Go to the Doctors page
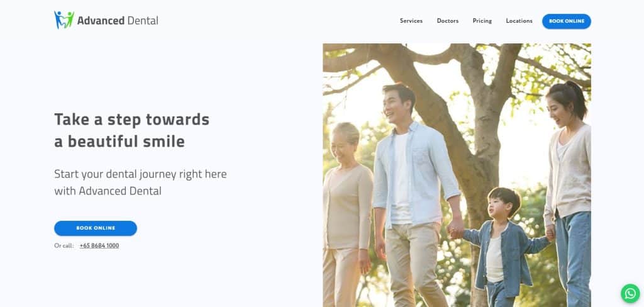Screen dimensions: 644x307 coord(448,21)
